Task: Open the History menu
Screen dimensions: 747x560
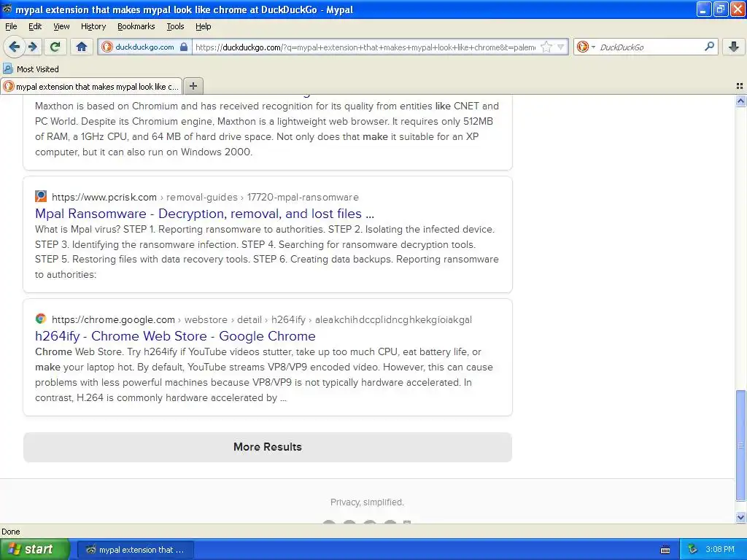Action: [x=93, y=26]
